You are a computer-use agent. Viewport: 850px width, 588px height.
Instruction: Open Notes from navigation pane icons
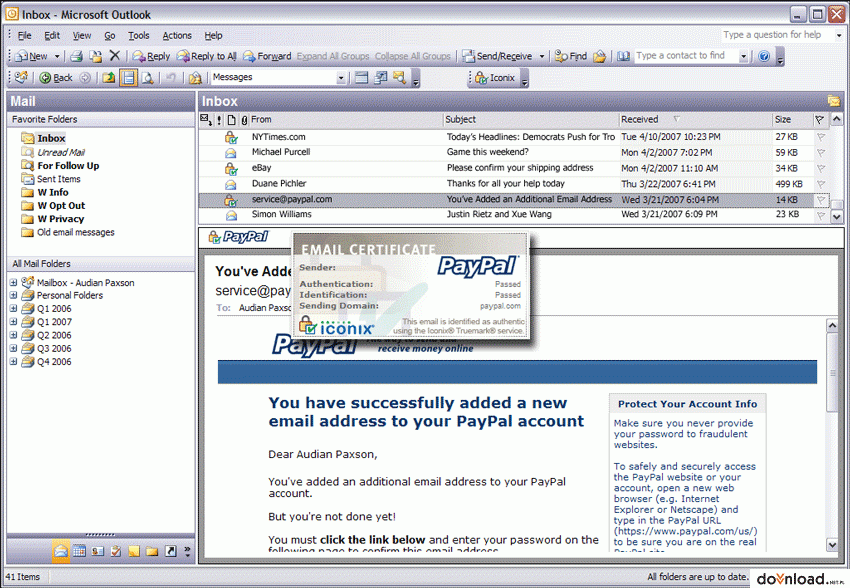coord(134,551)
